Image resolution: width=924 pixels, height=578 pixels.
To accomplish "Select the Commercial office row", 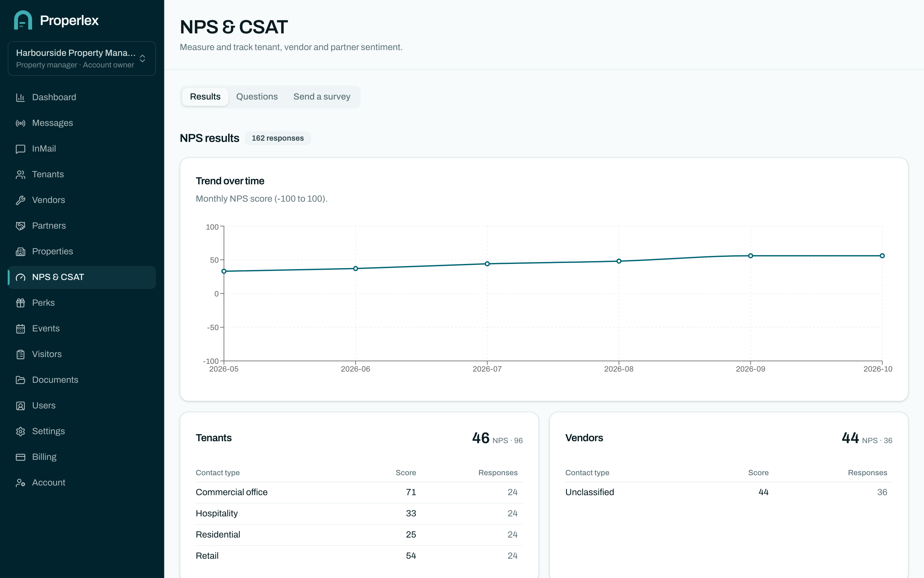I will [359, 492].
